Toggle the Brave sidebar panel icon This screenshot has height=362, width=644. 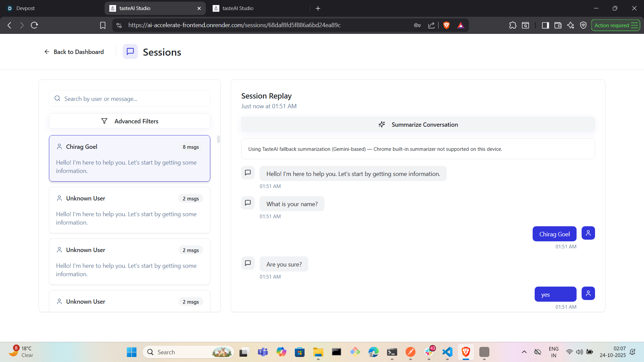[x=545, y=25]
